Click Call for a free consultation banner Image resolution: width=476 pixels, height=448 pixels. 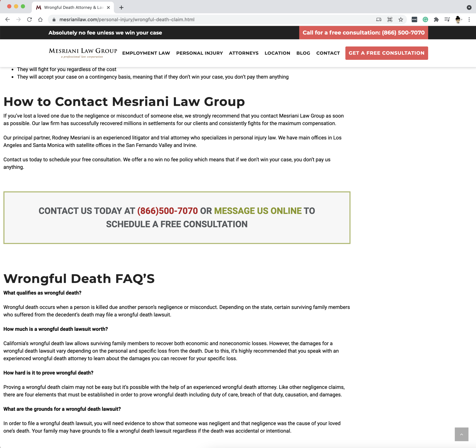(x=363, y=33)
